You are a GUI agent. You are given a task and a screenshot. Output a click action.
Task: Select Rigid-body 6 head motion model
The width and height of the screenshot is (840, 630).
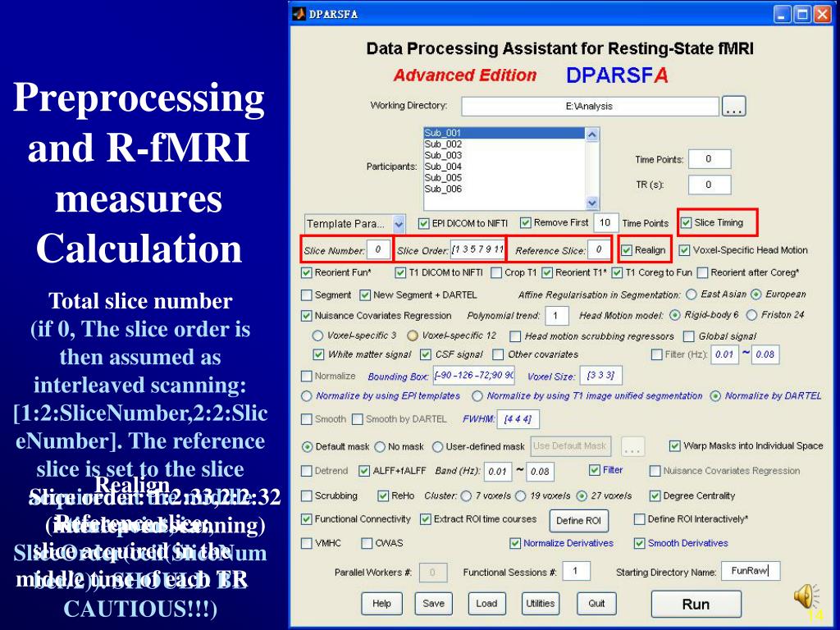(675, 315)
